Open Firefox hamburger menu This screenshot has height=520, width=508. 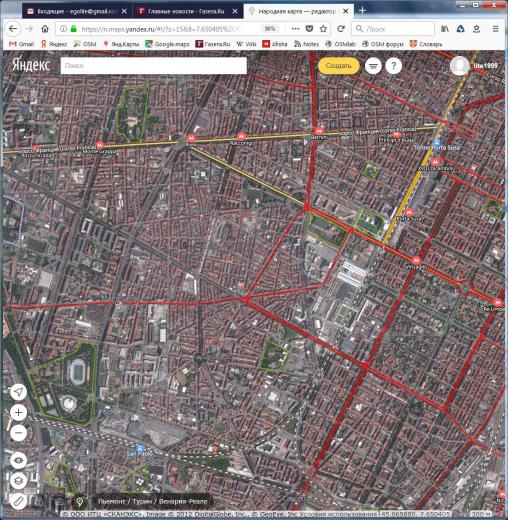coord(496,29)
